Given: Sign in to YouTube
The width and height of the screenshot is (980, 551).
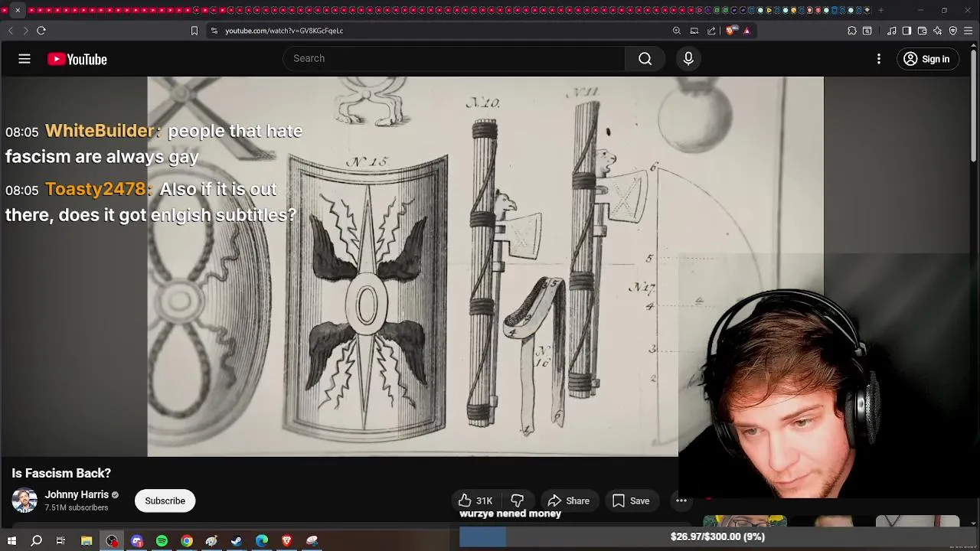Looking at the screenshot, I should pos(927,59).
